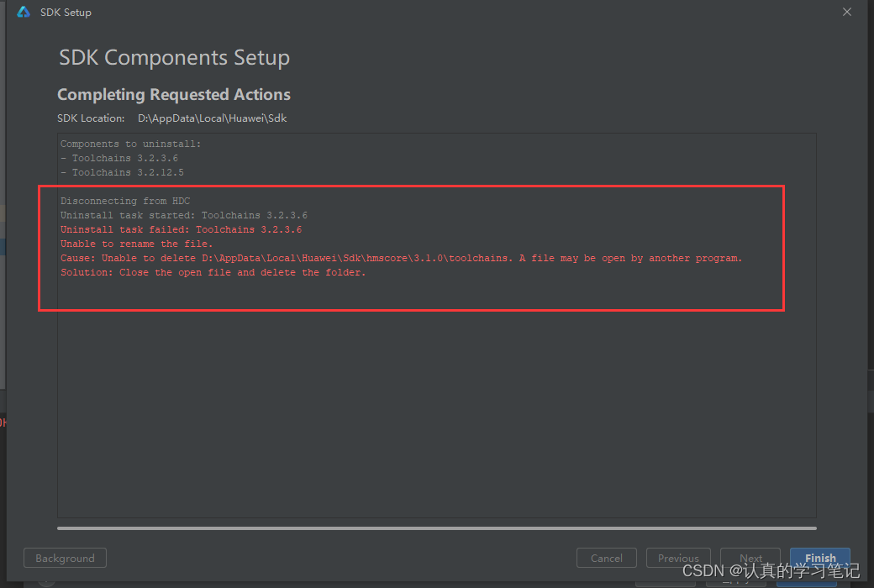Click the 'Disconnecting from HDC' log line

pyautogui.click(x=125, y=201)
